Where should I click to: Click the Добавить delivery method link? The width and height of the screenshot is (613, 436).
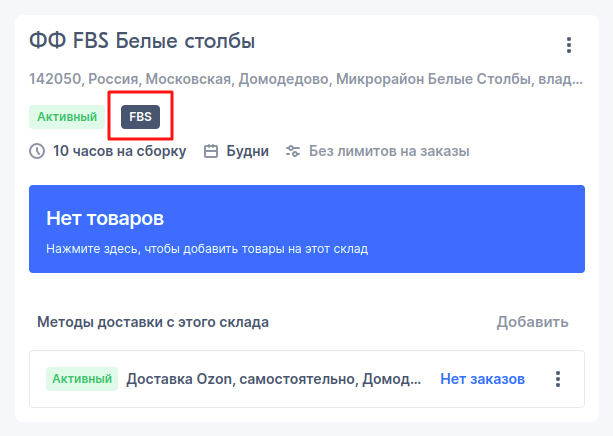532,322
